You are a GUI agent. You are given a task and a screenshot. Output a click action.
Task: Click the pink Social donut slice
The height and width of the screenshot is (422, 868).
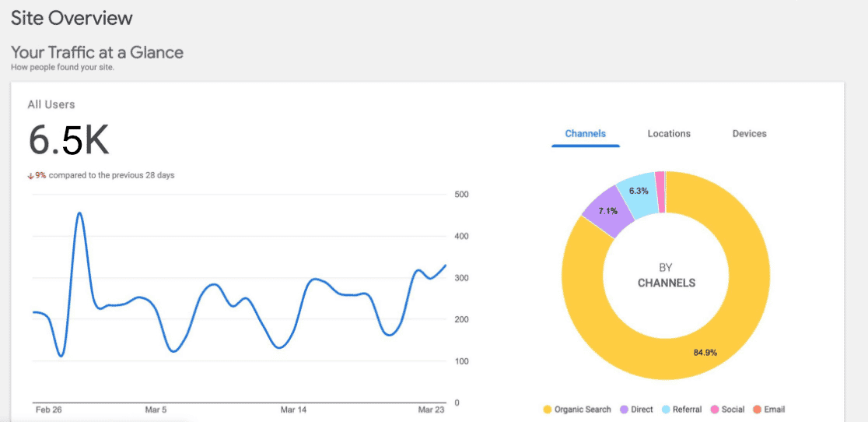pos(660,192)
